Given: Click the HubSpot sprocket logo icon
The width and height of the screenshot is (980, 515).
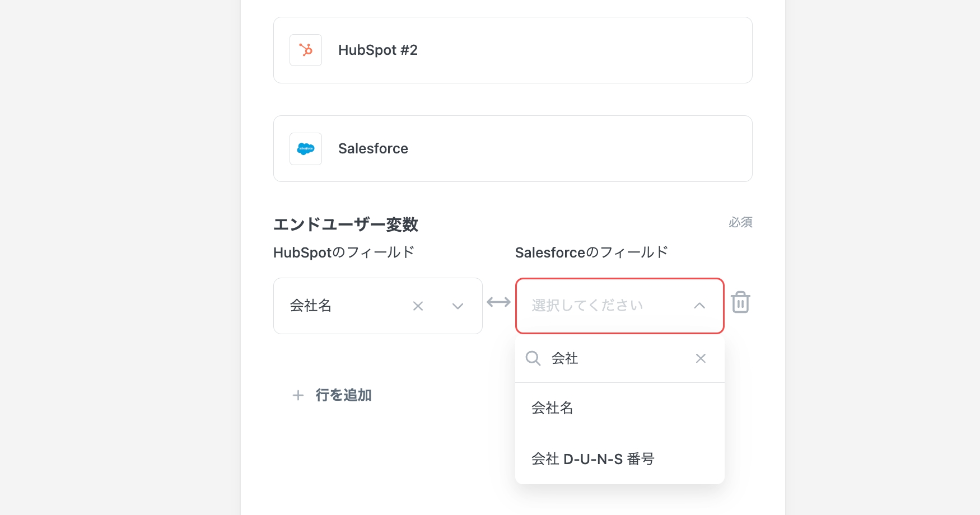Looking at the screenshot, I should pyautogui.click(x=306, y=50).
